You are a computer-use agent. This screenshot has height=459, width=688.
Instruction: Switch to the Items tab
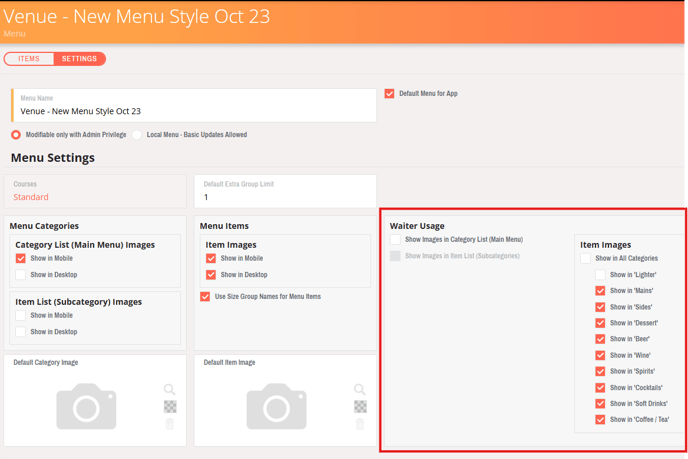coord(29,59)
